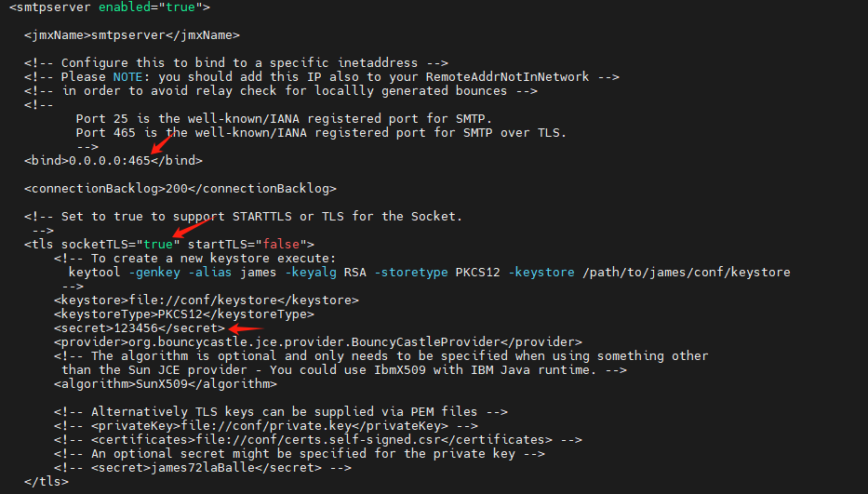The height and width of the screenshot is (494, 868).
Task: Place cursor on the secret value 123456
Action: [x=137, y=328]
